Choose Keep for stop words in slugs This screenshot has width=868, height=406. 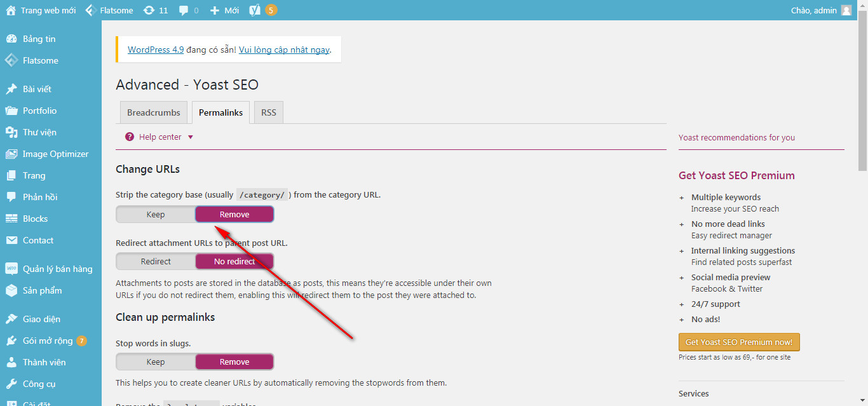[x=156, y=362]
